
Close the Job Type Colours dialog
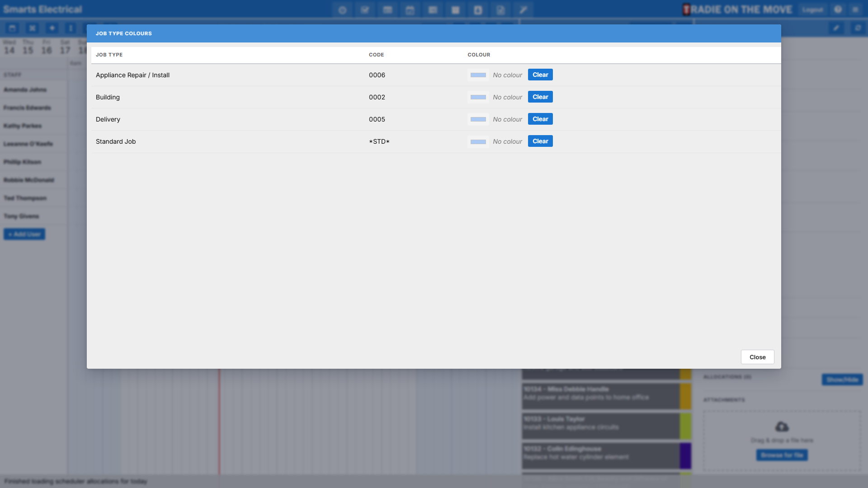[757, 357]
